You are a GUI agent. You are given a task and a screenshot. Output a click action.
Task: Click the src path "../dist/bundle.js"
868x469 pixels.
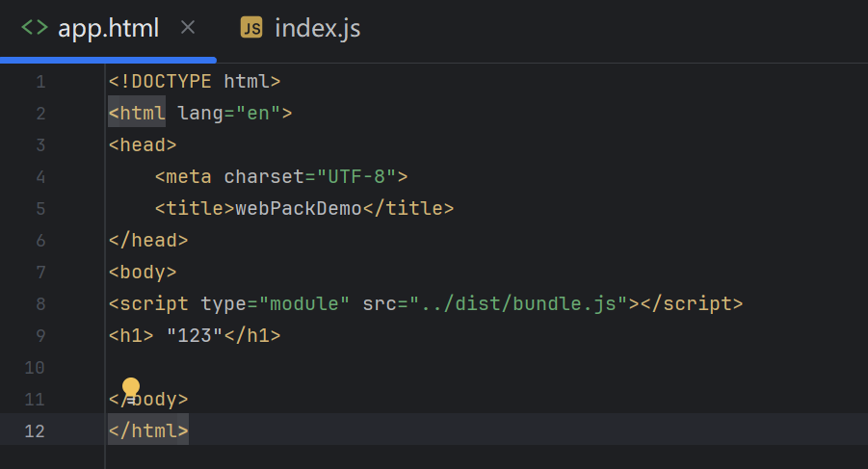(x=518, y=303)
